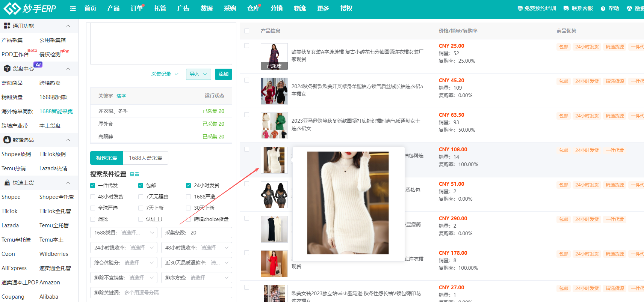Open the 订单 menu
This screenshot has width=644, height=302.
[x=136, y=8]
